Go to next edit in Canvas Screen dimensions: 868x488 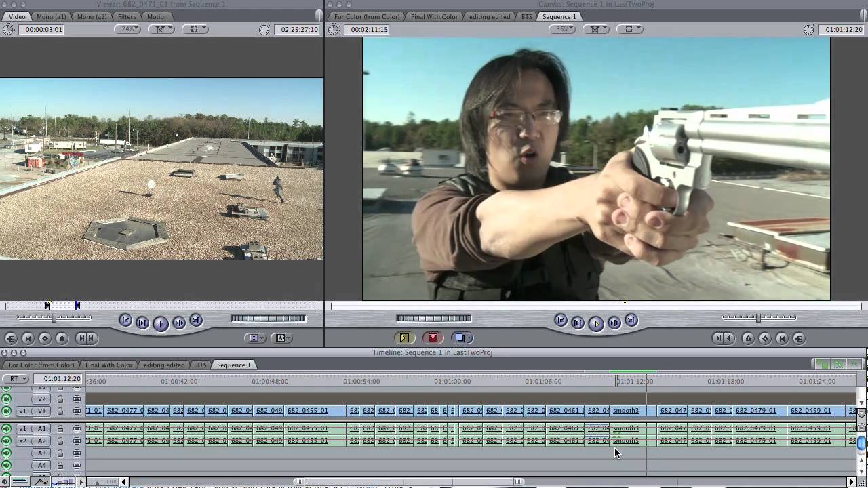tap(631, 321)
